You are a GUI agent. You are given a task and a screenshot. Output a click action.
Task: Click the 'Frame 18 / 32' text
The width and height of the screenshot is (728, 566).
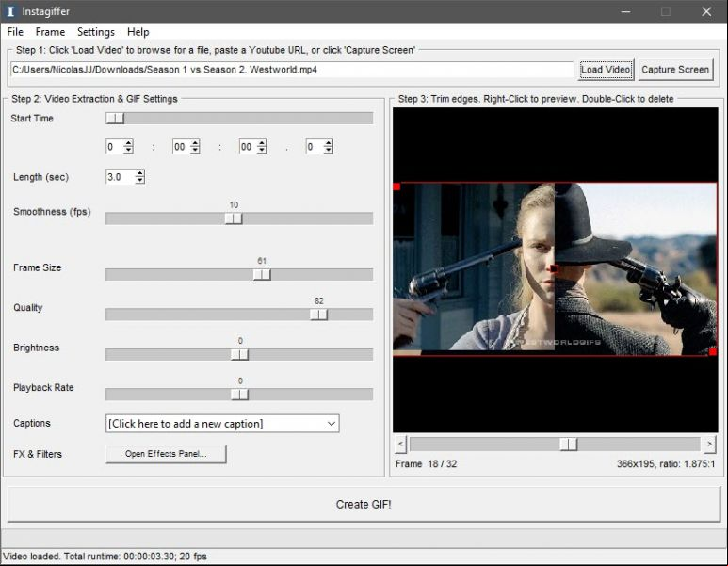click(x=427, y=464)
